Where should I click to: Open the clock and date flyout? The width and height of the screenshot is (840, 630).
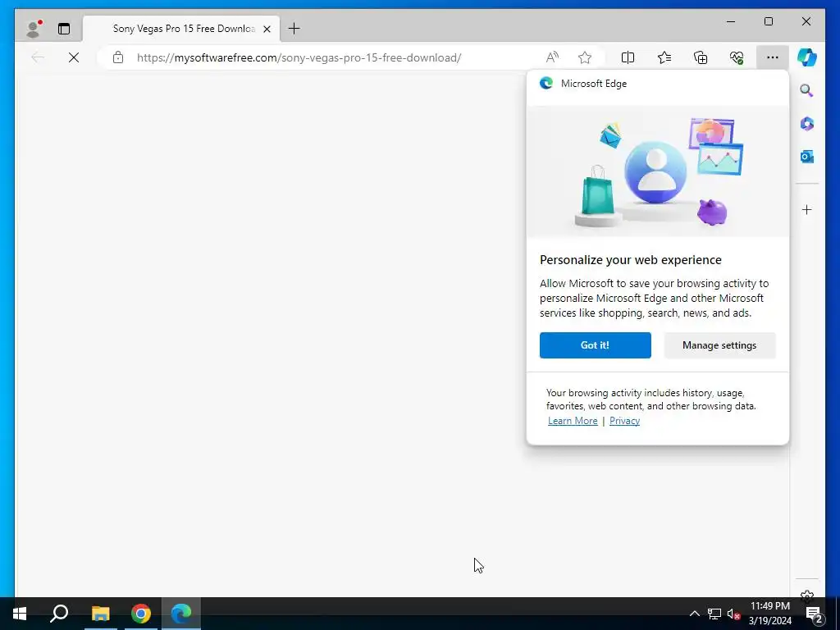point(769,614)
